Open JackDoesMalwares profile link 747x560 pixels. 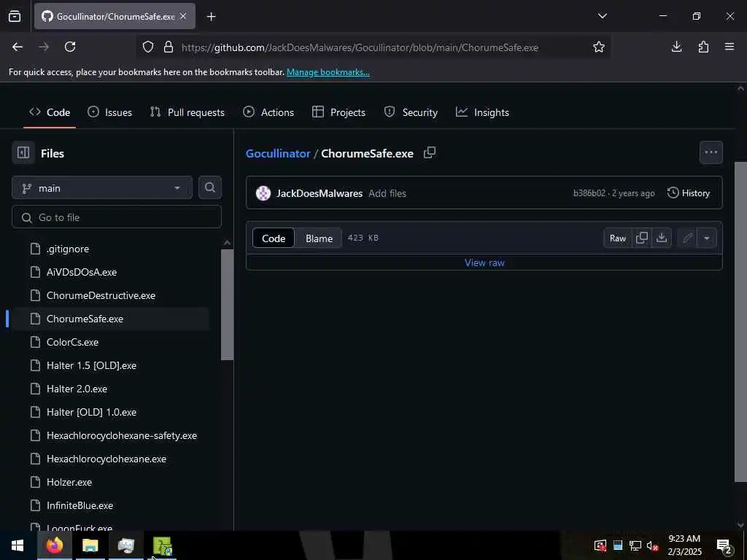tap(320, 193)
